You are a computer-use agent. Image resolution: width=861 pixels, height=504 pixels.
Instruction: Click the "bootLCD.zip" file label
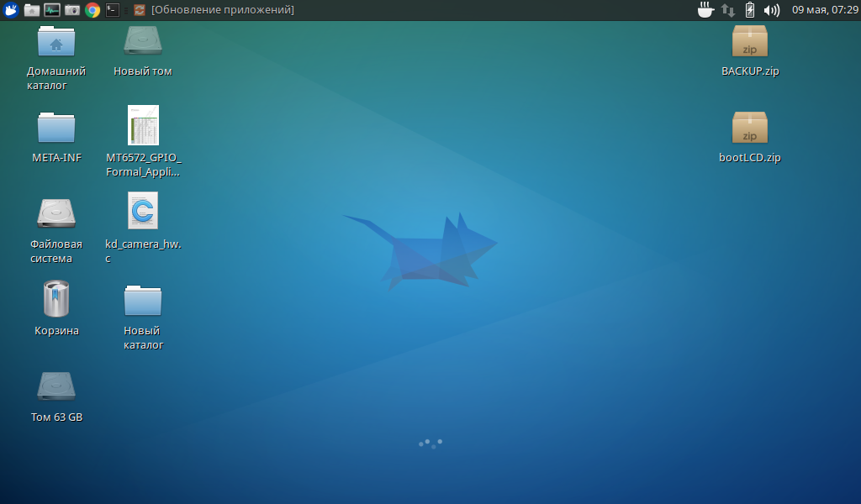point(749,157)
